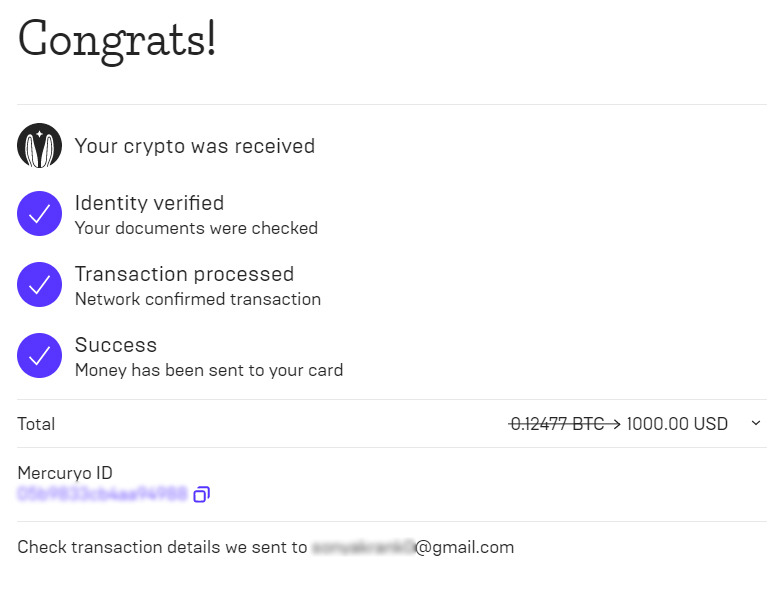781x590 pixels.
Task: Click the 1000.00 USD amount
Action: pos(677,424)
